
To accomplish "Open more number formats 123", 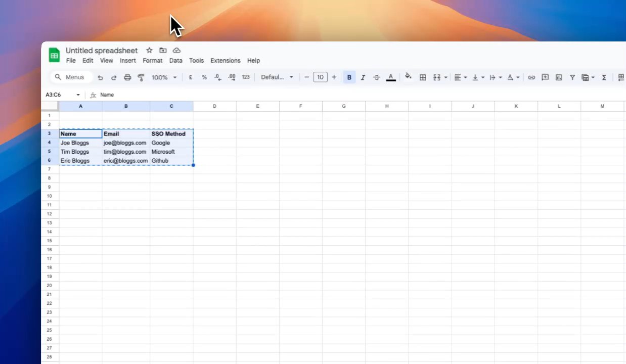I will (246, 77).
